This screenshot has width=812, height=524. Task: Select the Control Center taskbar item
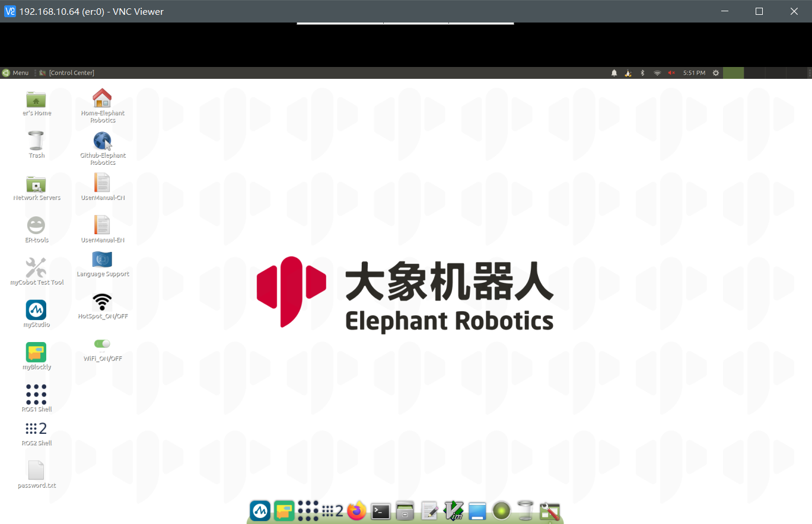coord(71,73)
